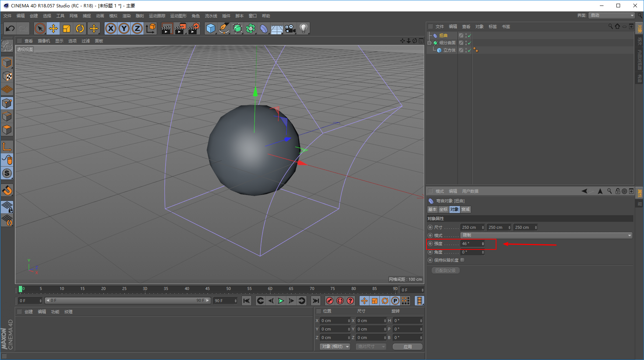
Task: Add a Camera object
Action: tap(290, 28)
